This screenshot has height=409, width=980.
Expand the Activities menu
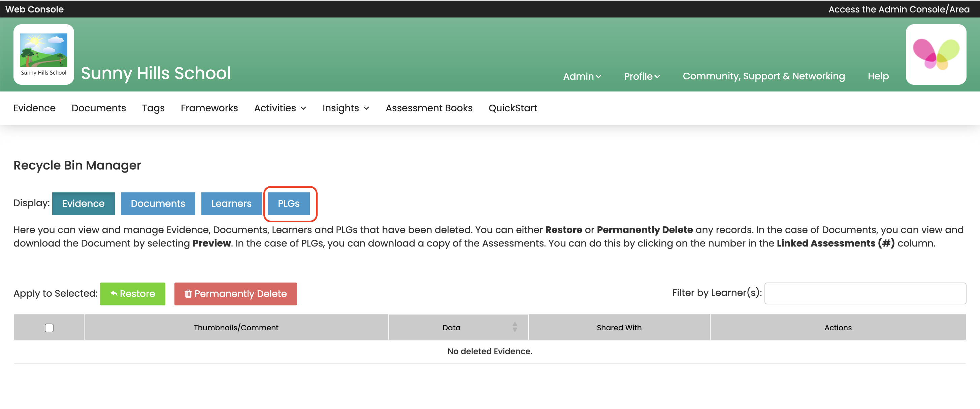280,108
